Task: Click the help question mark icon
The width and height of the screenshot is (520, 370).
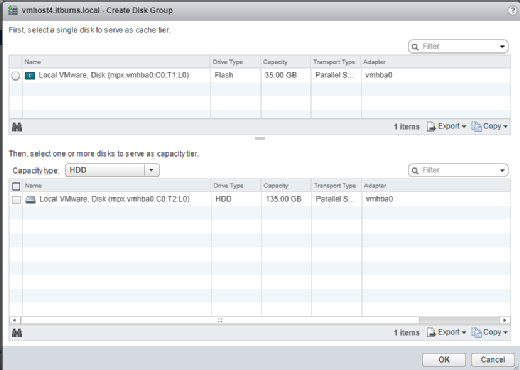Action: click(512, 10)
